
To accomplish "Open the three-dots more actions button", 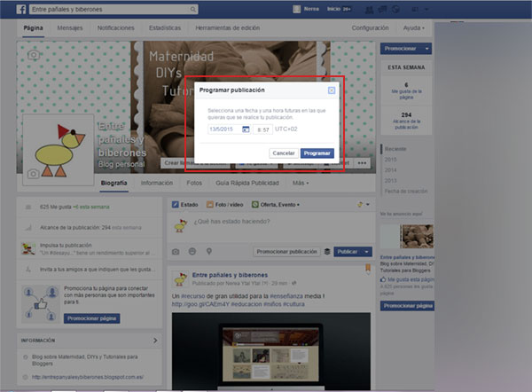I will 362,163.
